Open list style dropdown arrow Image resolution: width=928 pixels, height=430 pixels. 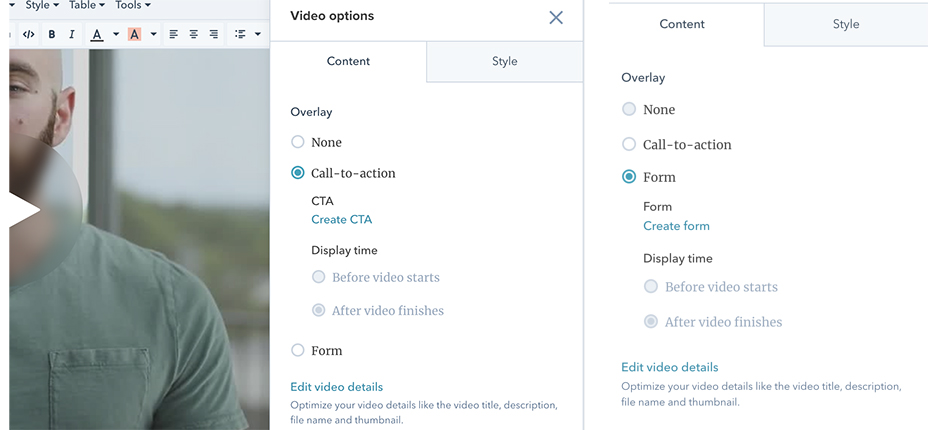click(257, 34)
